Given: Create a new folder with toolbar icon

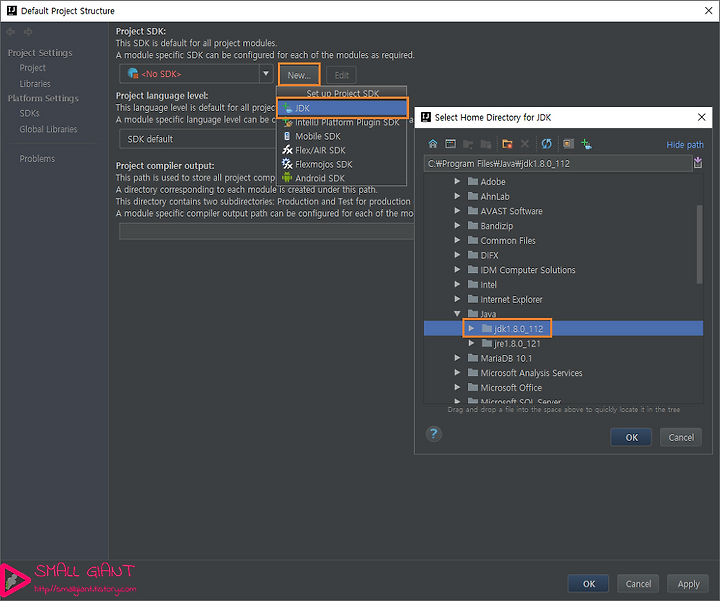Looking at the screenshot, I should [507, 144].
